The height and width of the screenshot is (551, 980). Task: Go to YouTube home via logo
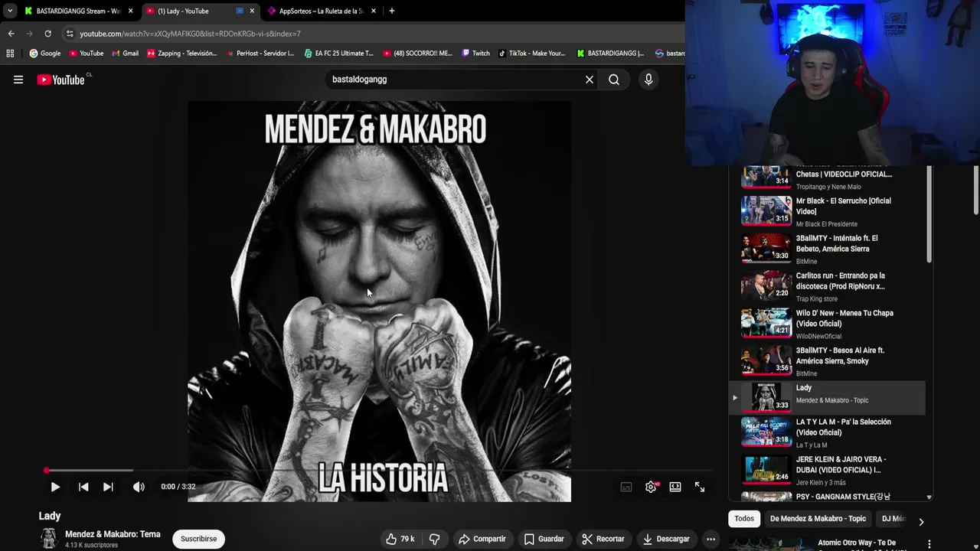(x=60, y=80)
